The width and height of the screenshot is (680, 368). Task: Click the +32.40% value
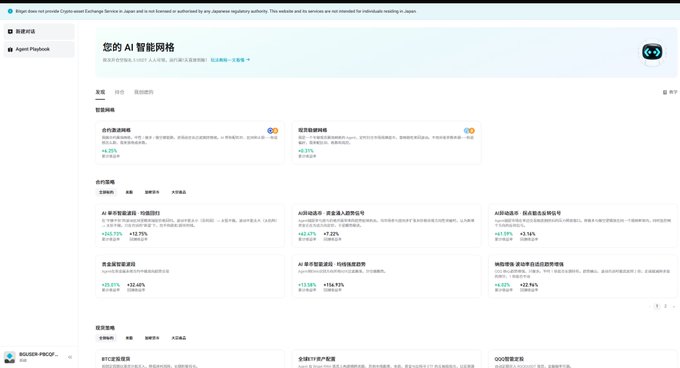[136, 285]
